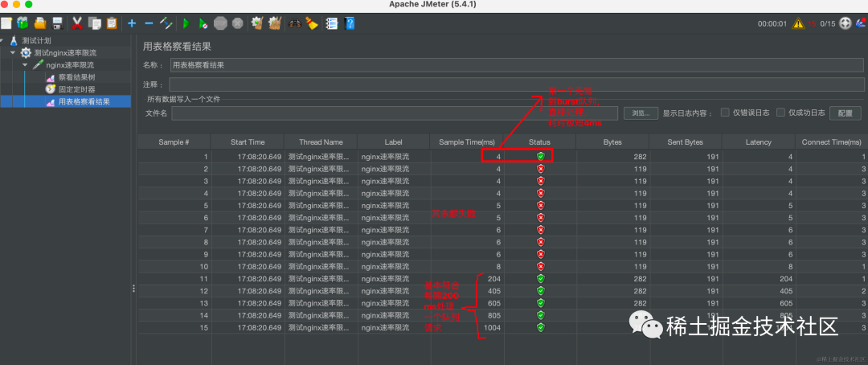The image size is (868, 365).
Task: Click the 配置 configure button
Action: tap(845, 113)
